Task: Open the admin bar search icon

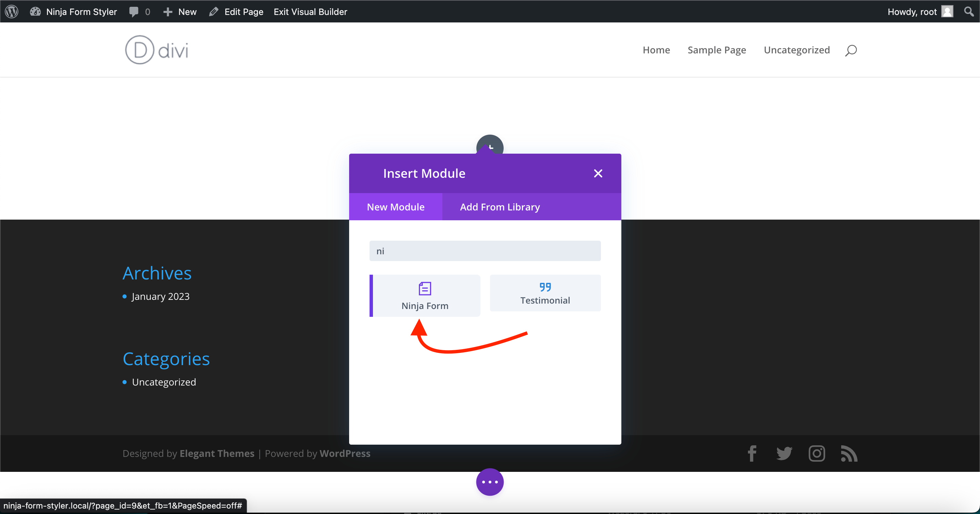Action: point(968,12)
